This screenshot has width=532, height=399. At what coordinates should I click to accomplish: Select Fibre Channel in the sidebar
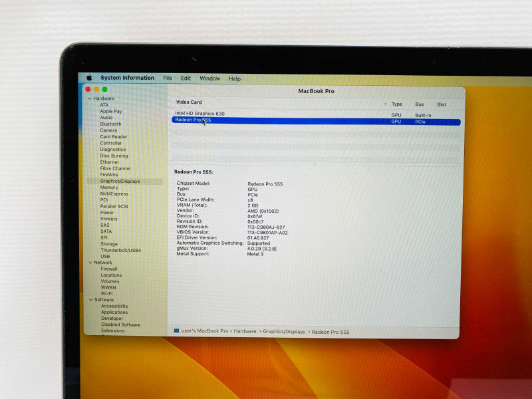(x=115, y=168)
